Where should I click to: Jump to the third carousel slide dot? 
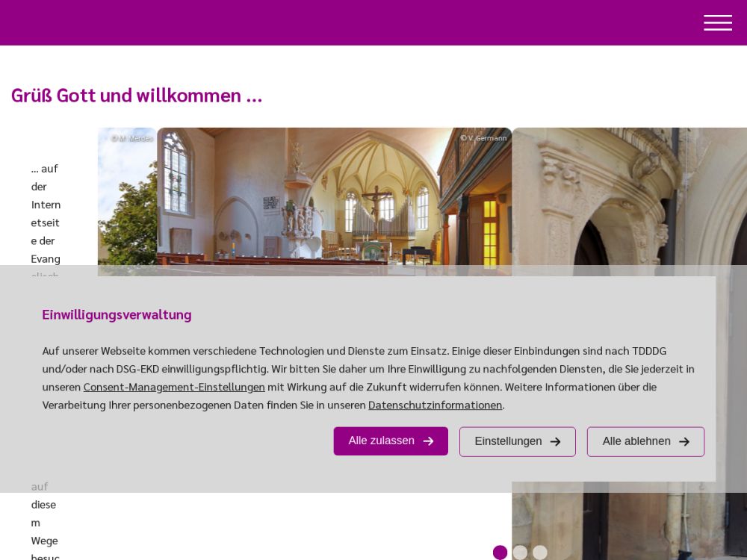[x=540, y=553]
